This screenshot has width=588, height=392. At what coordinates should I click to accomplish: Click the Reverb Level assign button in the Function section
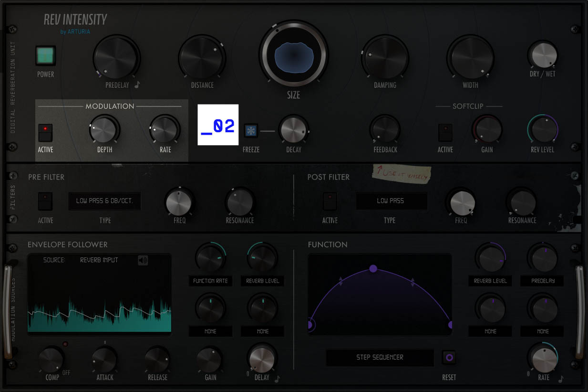click(490, 281)
